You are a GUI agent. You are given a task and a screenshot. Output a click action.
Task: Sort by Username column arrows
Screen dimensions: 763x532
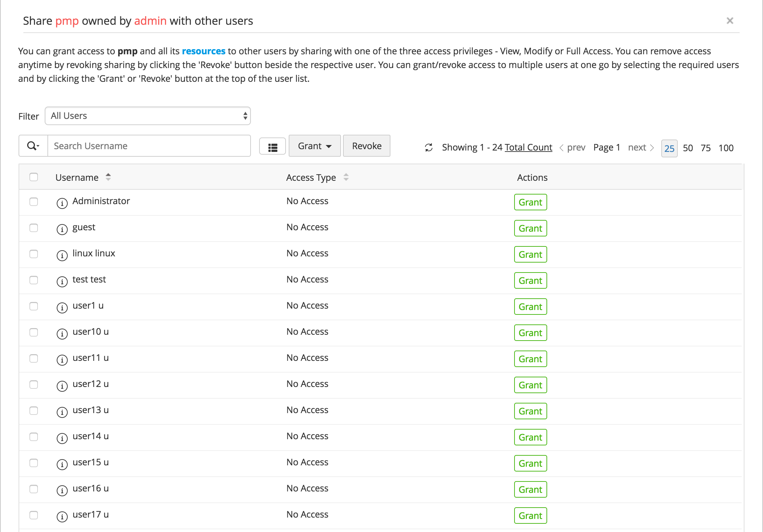pyautogui.click(x=108, y=177)
